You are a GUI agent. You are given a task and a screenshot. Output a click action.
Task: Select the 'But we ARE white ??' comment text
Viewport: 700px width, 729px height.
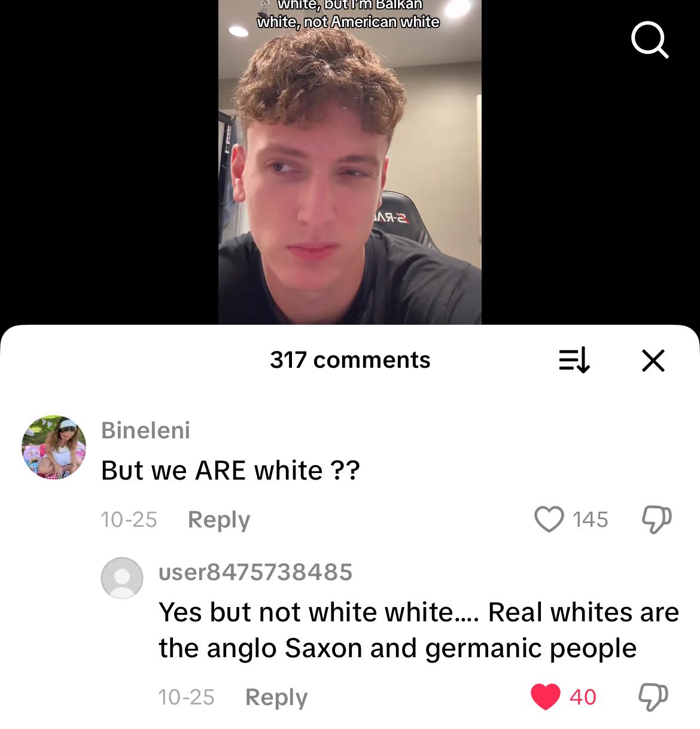pyautogui.click(x=230, y=470)
